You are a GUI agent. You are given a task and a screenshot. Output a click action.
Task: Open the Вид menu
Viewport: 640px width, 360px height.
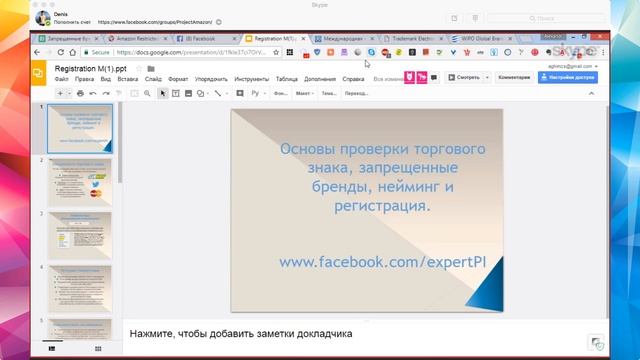tap(106, 79)
